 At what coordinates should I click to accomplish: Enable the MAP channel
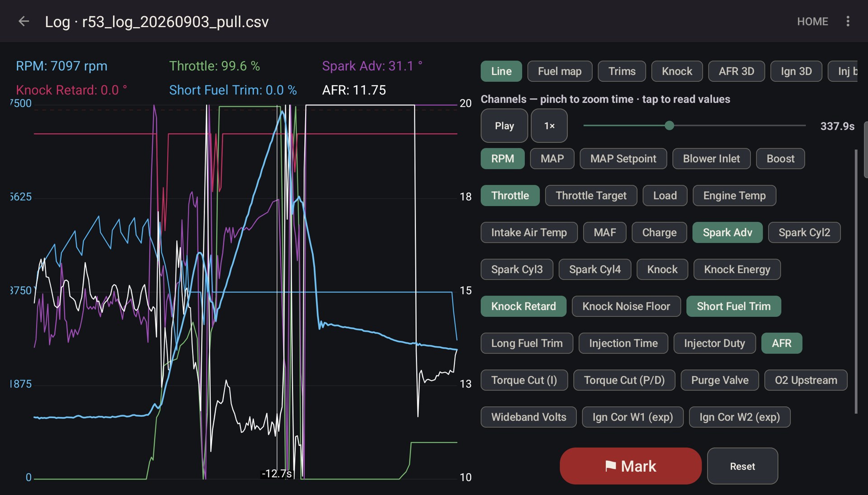[x=552, y=159]
